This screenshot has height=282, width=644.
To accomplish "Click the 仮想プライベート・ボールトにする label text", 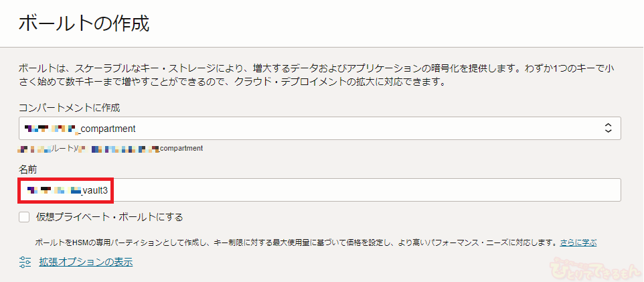I will click(109, 217).
